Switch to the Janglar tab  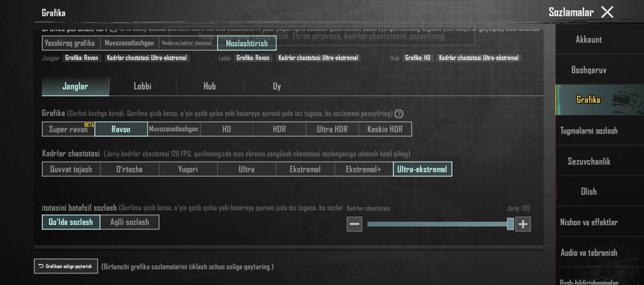(75, 86)
